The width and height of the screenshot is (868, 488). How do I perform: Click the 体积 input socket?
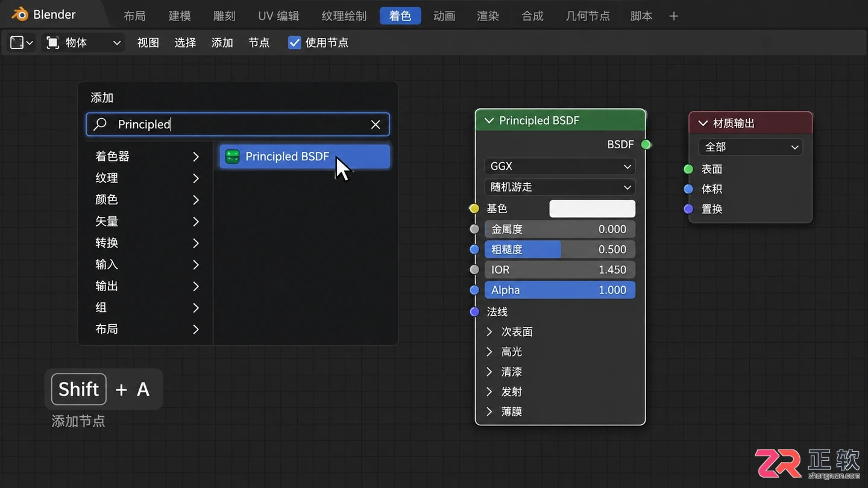[x=688, y=189]
